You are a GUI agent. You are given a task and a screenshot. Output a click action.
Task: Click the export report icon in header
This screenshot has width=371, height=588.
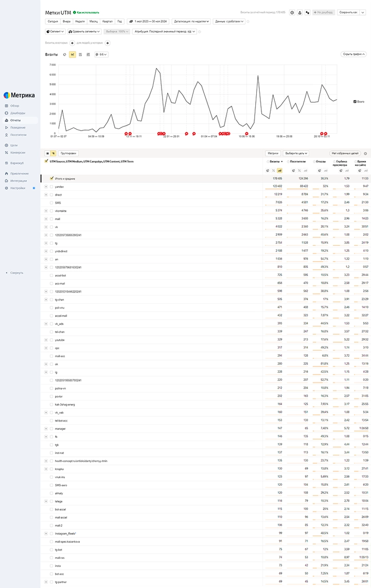pyautogui.click(x=299, y=12)
